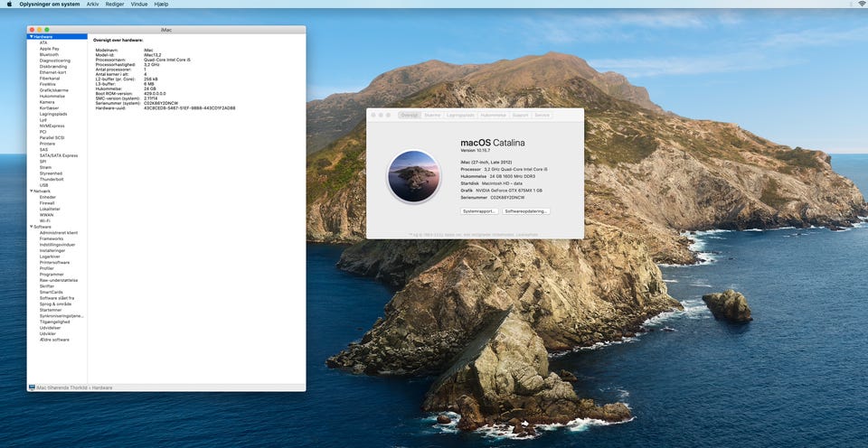Select Logarkiver under Software
Viewport: 868px width, 448px height.
click(50, 257)
